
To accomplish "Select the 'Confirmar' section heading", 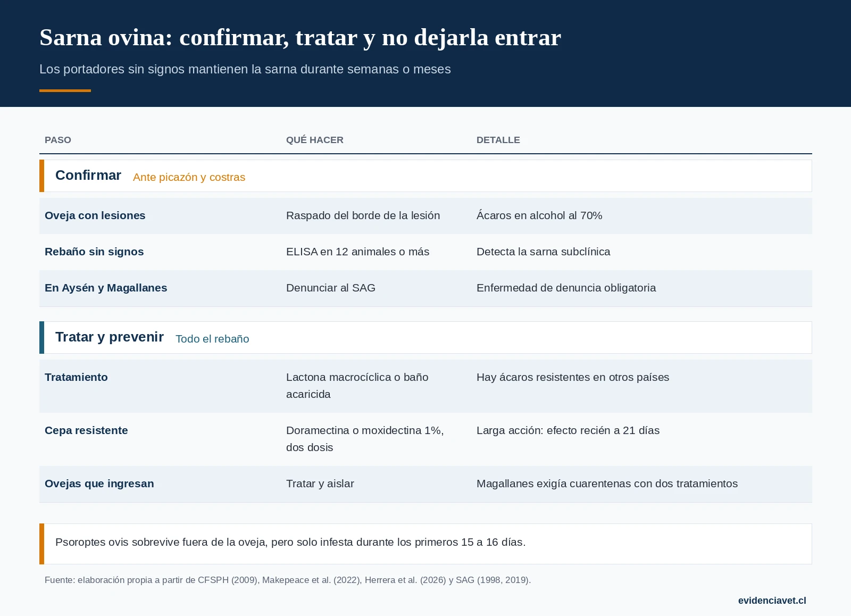I will (88, 176).
